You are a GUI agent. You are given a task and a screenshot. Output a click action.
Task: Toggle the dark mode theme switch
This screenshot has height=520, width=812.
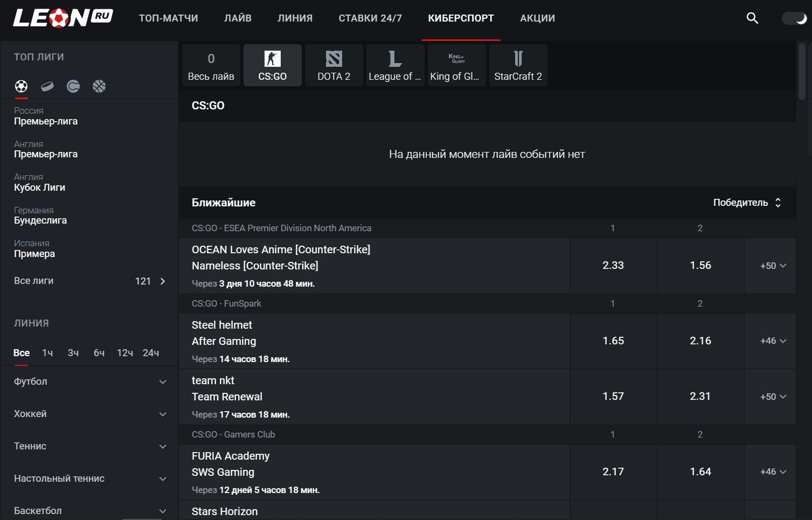[x=794, y=18]
